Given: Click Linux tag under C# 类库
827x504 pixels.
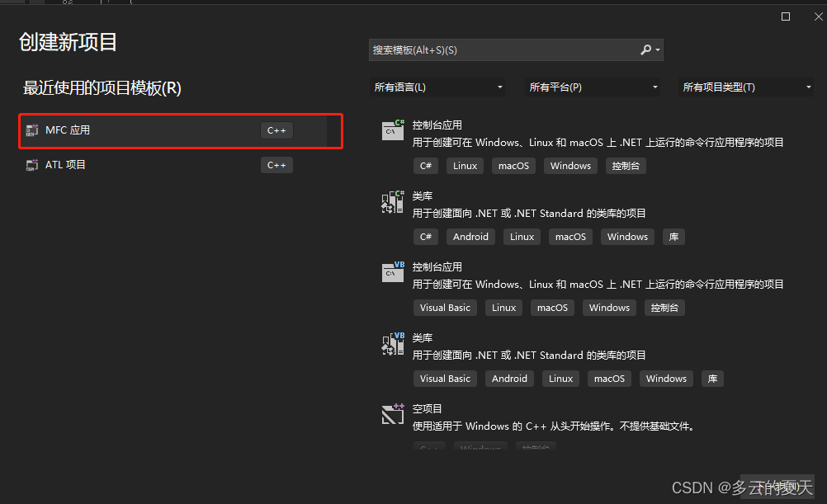Looking at the screenshot, I should pos(522,237).
